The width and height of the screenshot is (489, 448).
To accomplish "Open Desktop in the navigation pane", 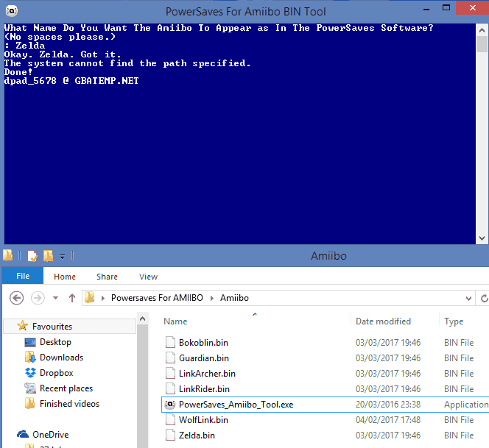I will [55, 342].
